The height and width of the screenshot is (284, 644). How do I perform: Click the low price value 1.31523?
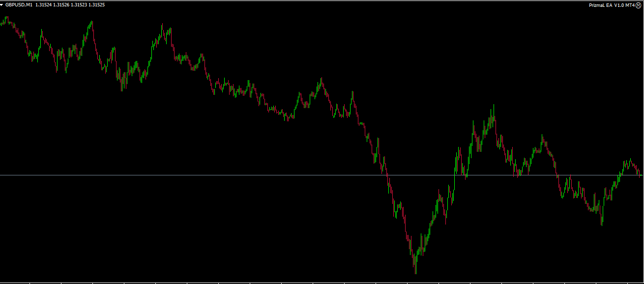[79, 5]
